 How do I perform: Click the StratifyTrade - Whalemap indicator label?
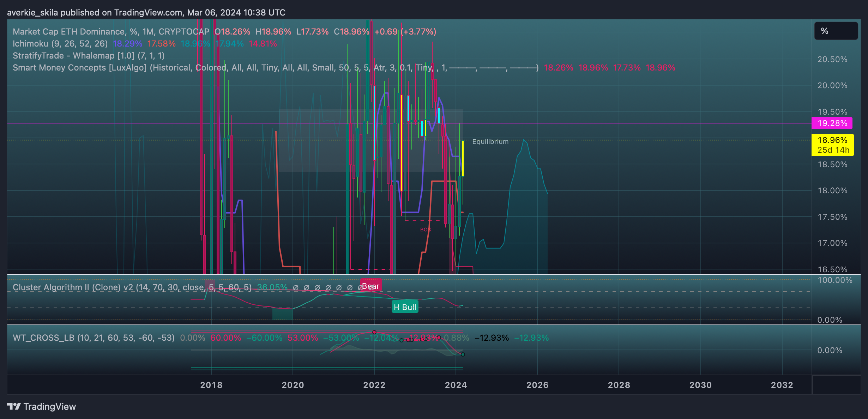click(89, 56)
